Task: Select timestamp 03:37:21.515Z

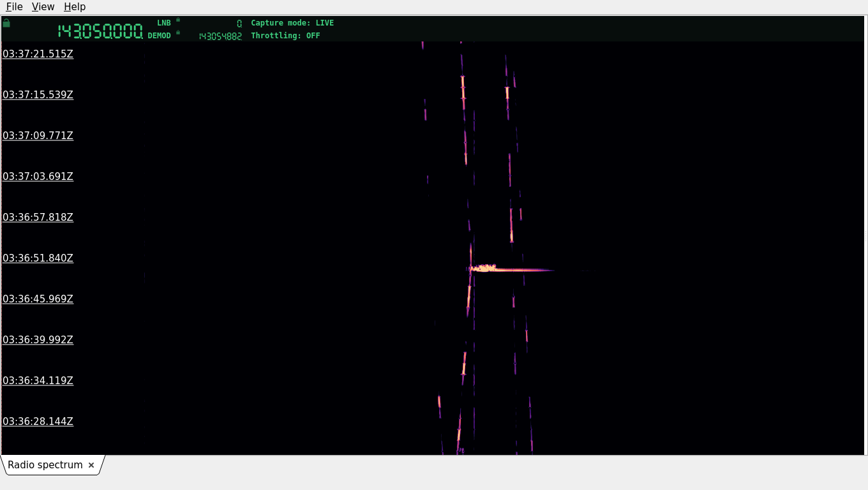Action: point(38,54)
